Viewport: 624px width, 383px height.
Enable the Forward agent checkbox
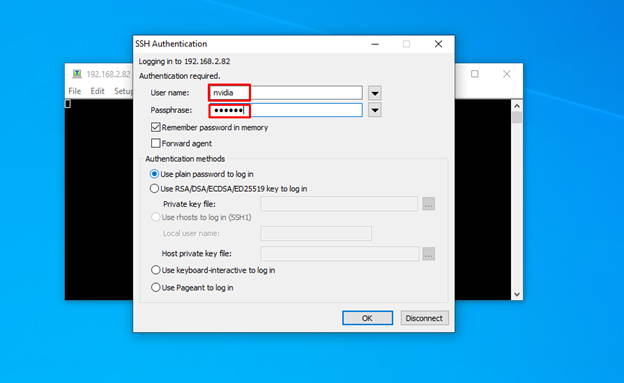pos(156,143)
